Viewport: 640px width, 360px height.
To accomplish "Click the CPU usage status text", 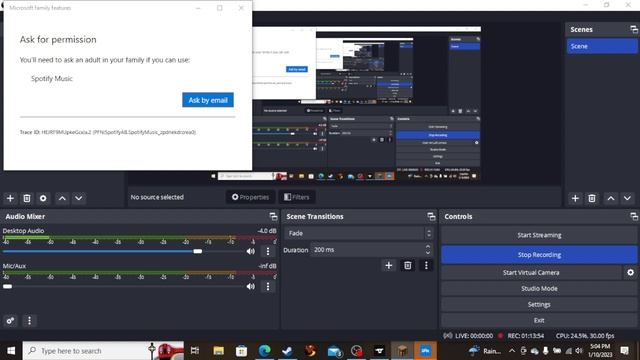I will tap(584, 336).
